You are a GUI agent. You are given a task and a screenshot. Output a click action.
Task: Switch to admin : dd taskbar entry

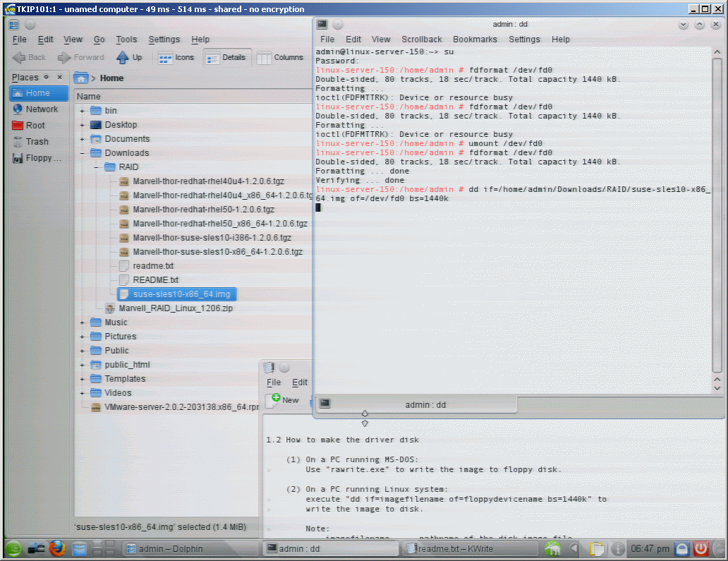click(x=331, y=549)
